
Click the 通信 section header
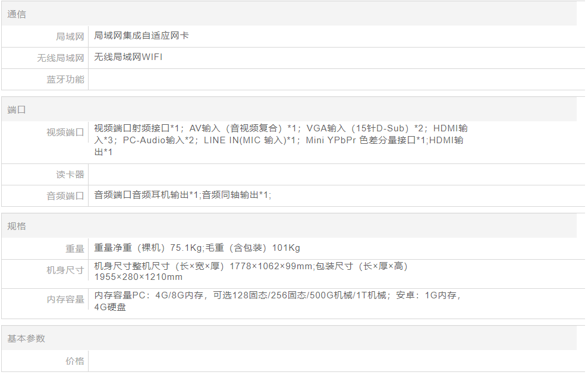pos(17,14)
